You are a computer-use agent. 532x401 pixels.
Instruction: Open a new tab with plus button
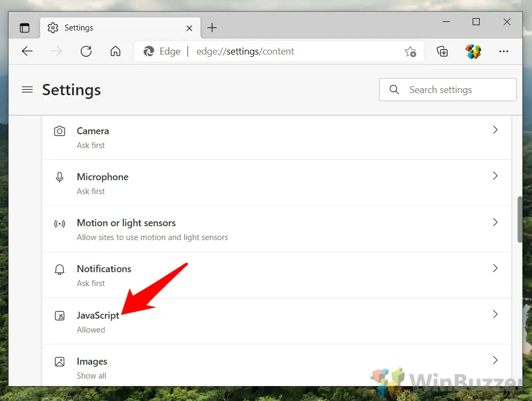pos(212,28)
